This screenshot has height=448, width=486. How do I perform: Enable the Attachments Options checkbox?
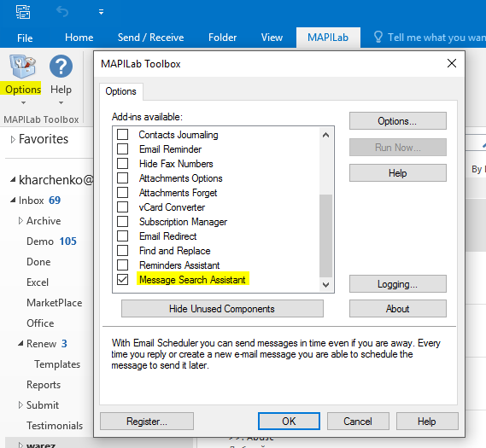122,178
